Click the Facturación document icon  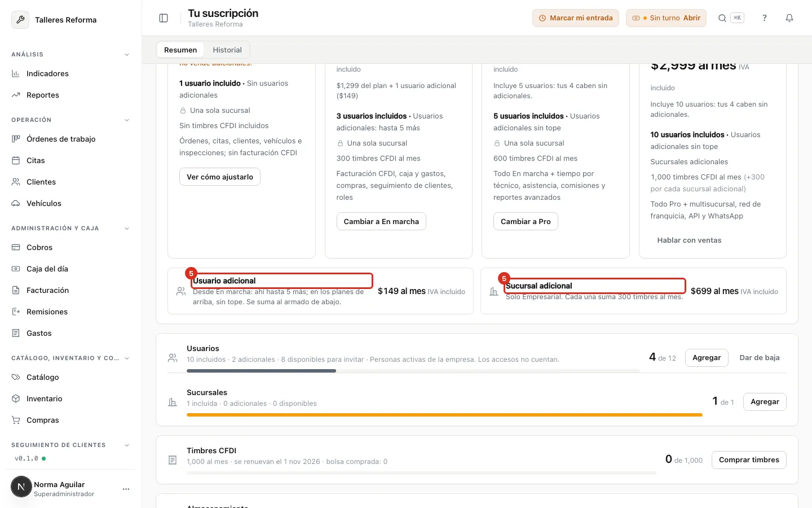point(16,290)
